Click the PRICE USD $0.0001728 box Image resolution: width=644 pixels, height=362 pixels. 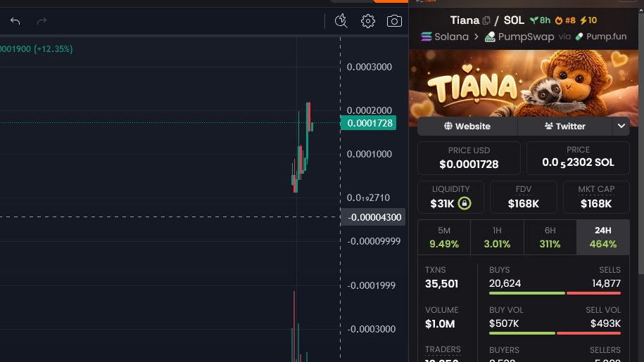[469, 158]
